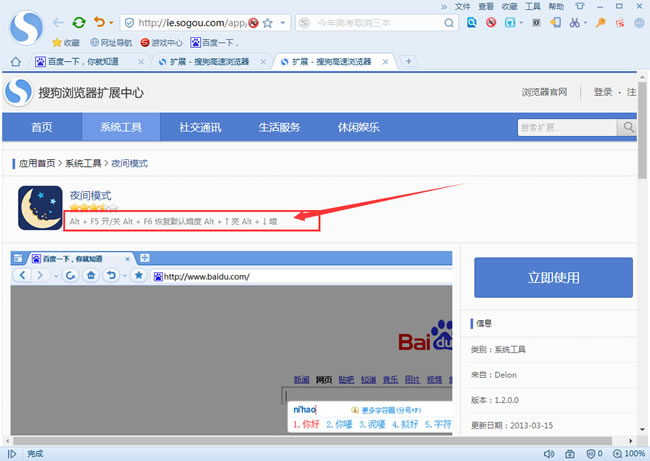Click the 搜索扩展 search field
This screenshot has width=650, height=461.
(567, 127)
